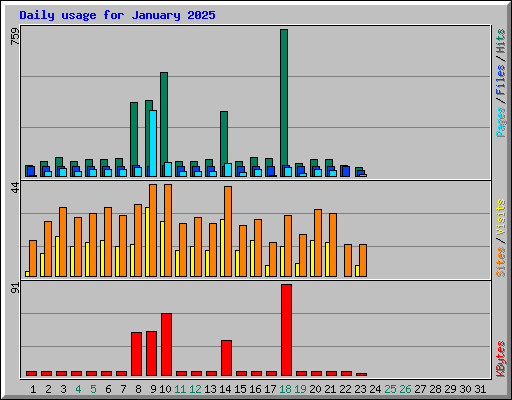
Task: Click the cyan 'Pages' legend label
Action: (500, 122)
